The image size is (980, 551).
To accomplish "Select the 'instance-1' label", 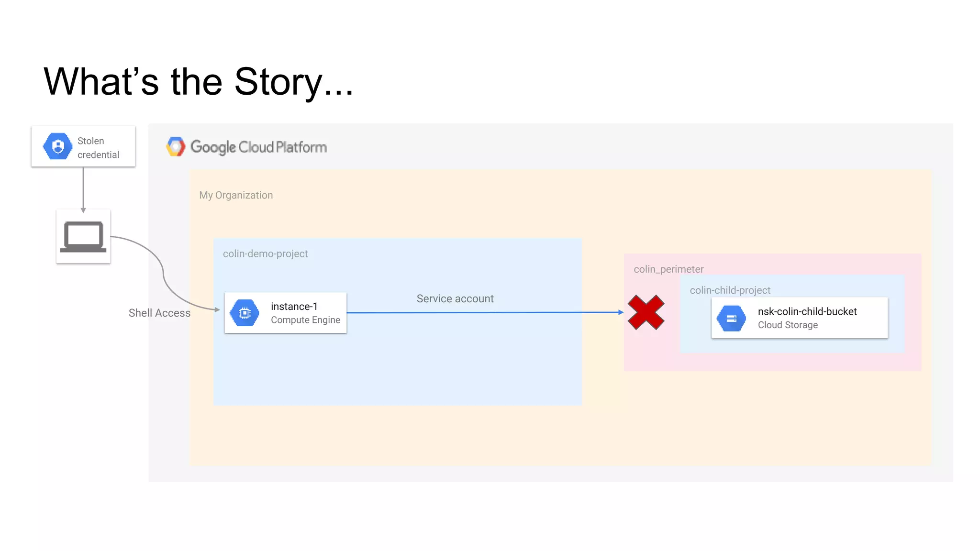I will 294,306.
